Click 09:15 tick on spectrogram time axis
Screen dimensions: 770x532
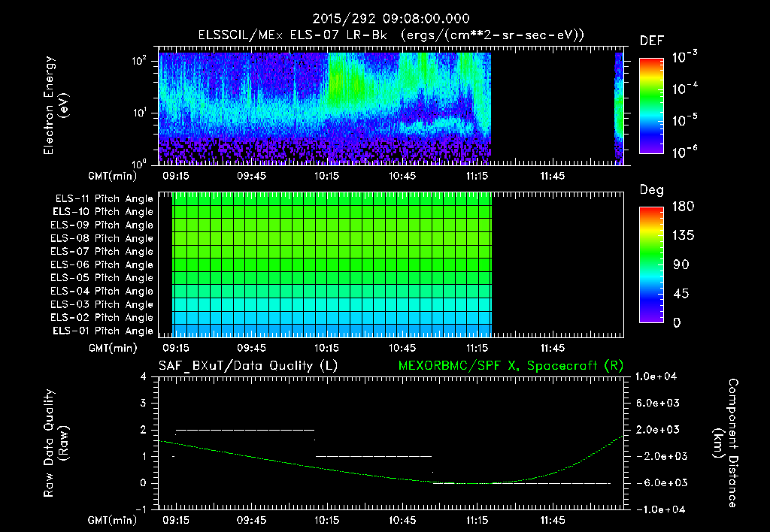click(176, 176)
